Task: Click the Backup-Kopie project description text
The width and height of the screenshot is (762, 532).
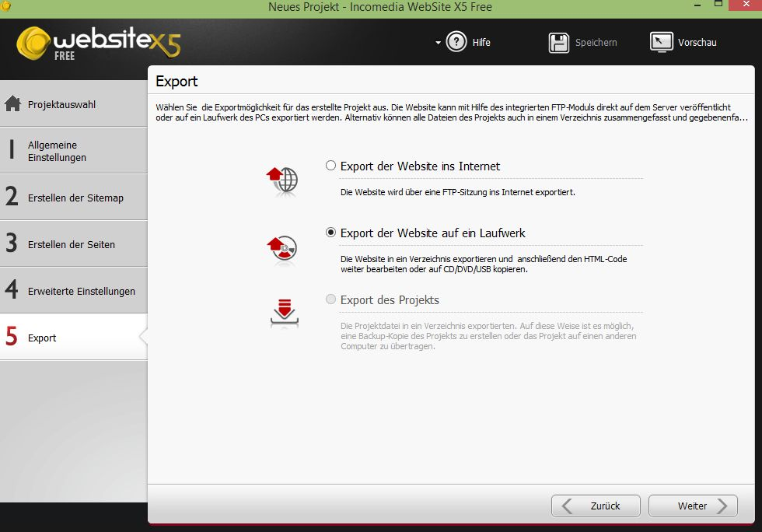Action: coord(488,336)
